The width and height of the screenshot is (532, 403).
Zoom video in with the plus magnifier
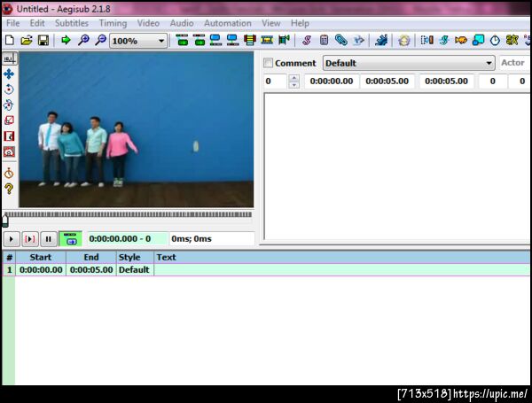(x=83, y=41)
